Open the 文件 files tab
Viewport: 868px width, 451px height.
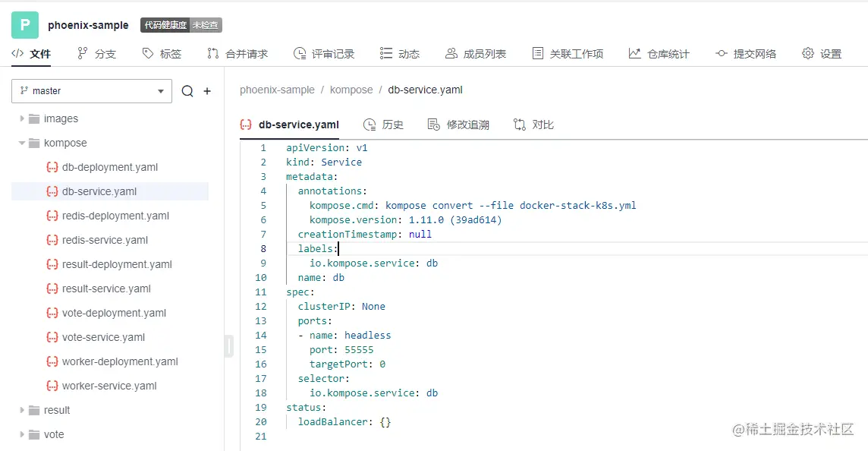tap(31, 54)
